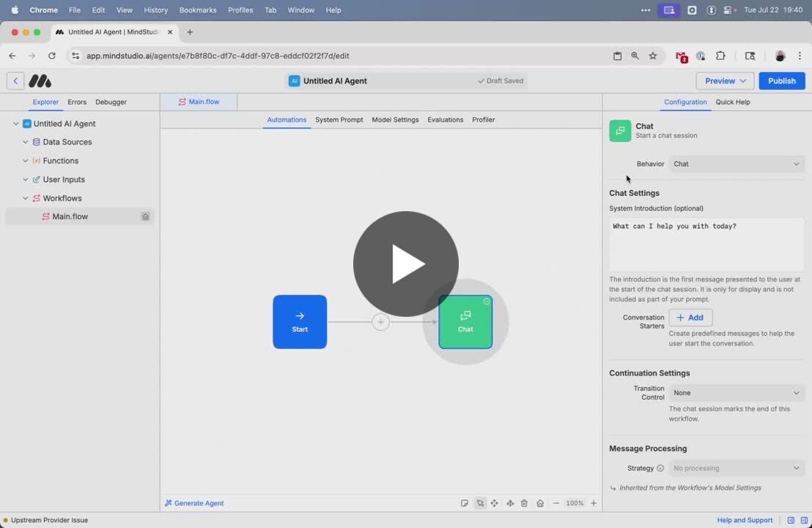Select Main.flow in the Explorer tree
The width and height of the screenshot is (812, 528).
click(80, 216)
